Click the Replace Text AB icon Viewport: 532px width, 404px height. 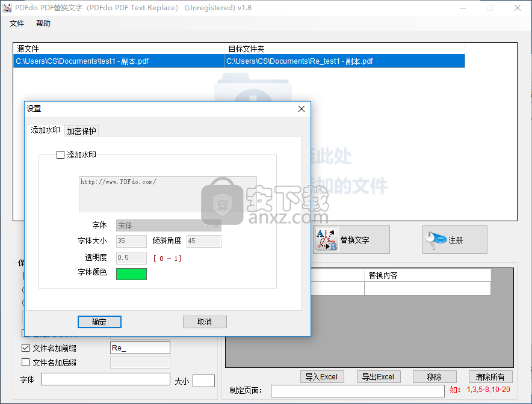click(327, 240)
